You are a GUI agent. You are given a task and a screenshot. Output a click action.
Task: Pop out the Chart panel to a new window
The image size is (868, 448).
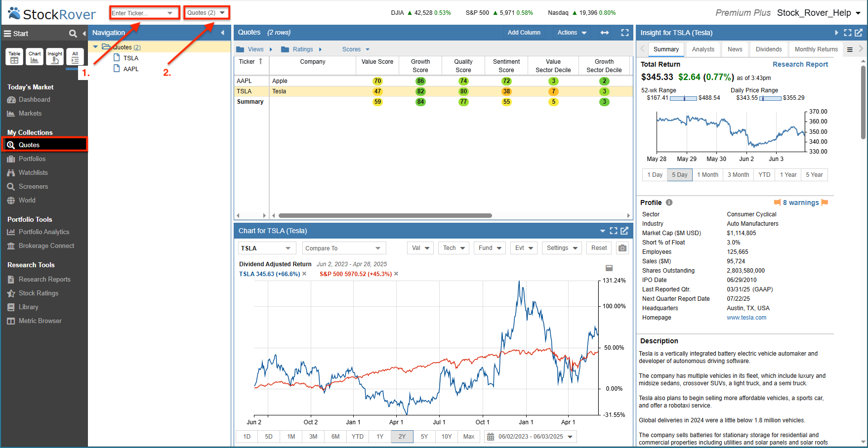pos(624,231)
